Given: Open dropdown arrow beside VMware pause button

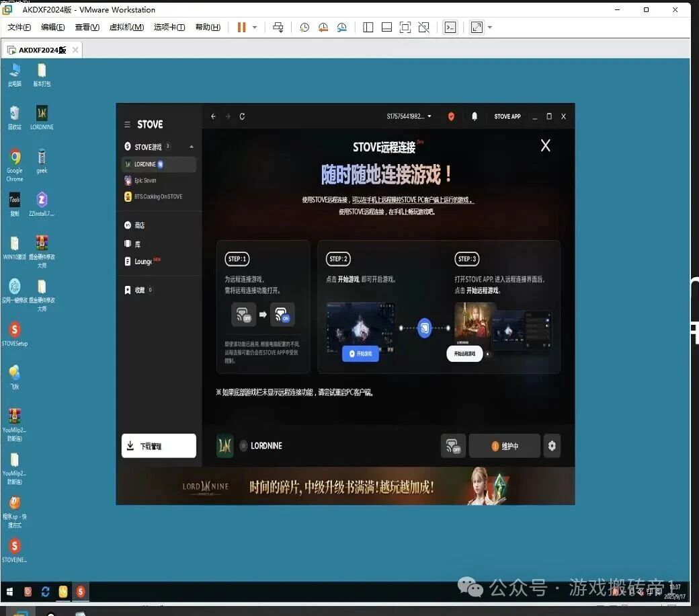Looking at the screenshot, I should pos(255,28).
